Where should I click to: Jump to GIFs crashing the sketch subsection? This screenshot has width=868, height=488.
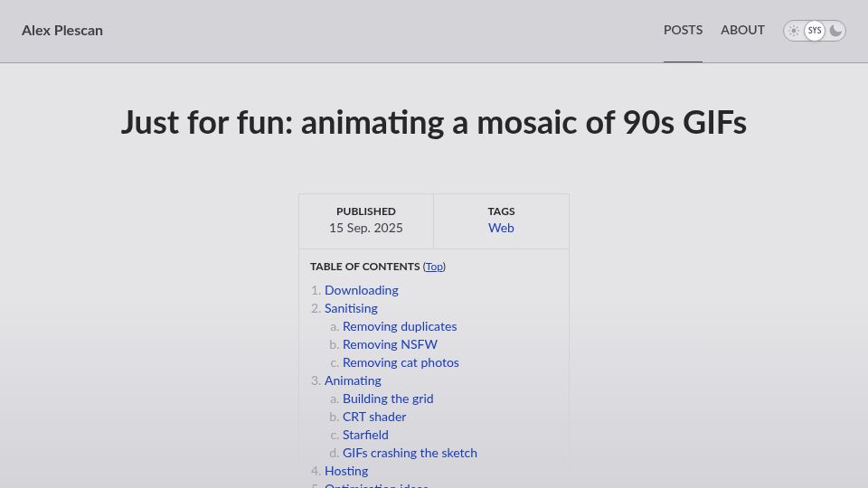point(410,453)
